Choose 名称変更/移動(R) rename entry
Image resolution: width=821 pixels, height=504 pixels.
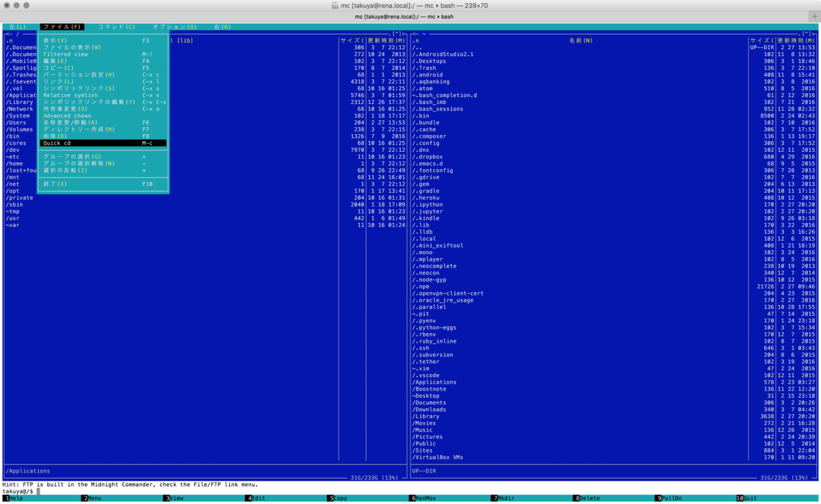click(103, 122)
